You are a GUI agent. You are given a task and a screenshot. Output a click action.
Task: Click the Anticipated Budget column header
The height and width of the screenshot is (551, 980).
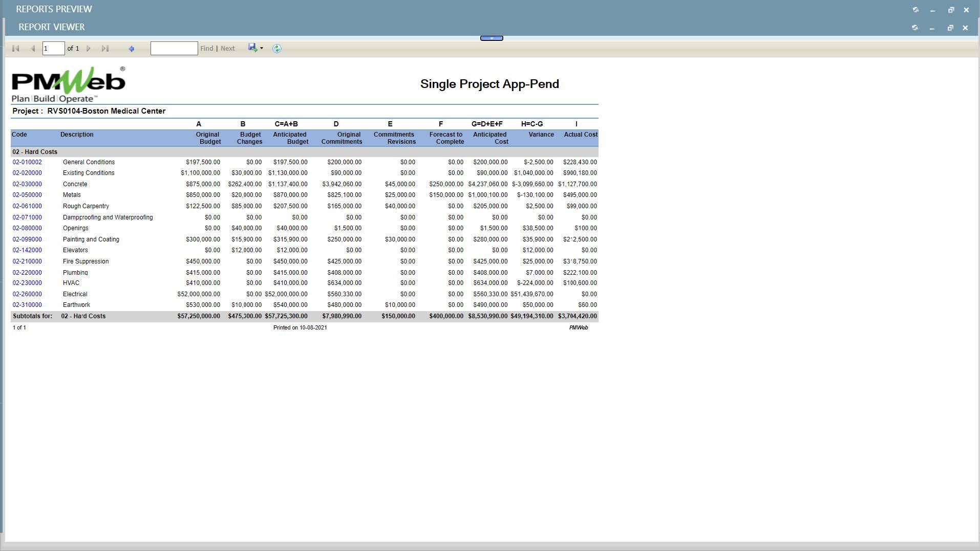(290, 138)
